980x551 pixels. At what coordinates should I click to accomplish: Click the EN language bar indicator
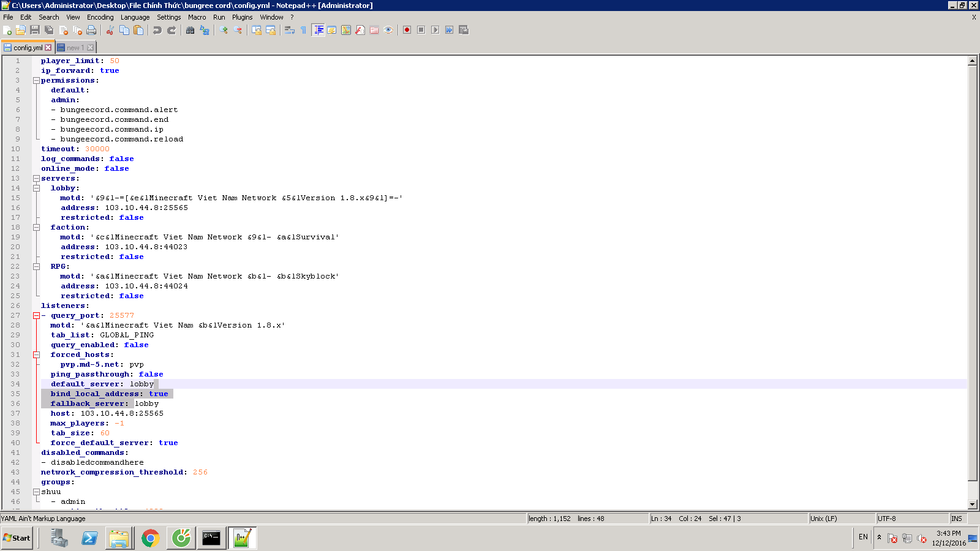click(x=863, y=537)
